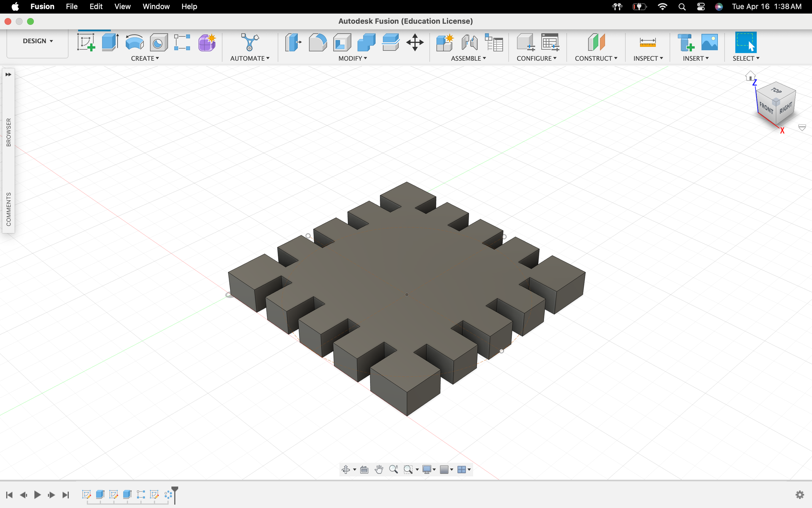812x508 pixels.
Task: Select the Fillet tool
Action: pos(318,42)
